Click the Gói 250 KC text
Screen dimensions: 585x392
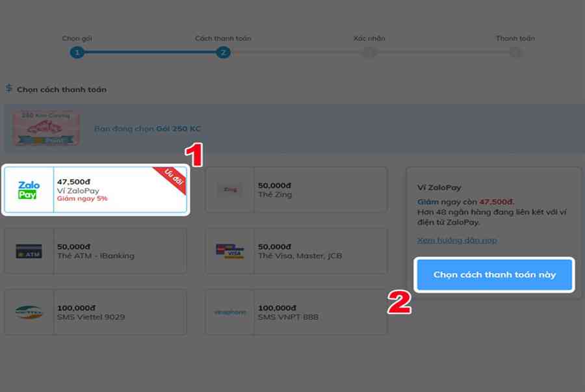pos(178,129)
